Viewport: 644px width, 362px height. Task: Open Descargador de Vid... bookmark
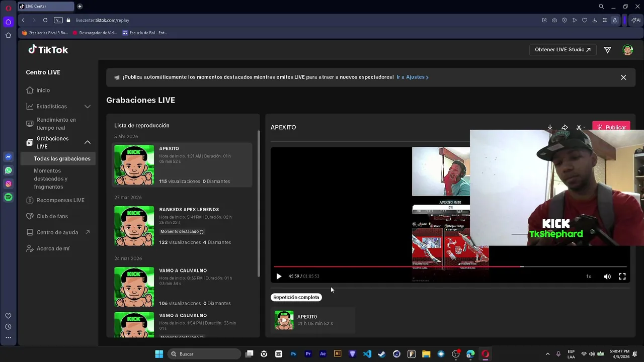95,33
